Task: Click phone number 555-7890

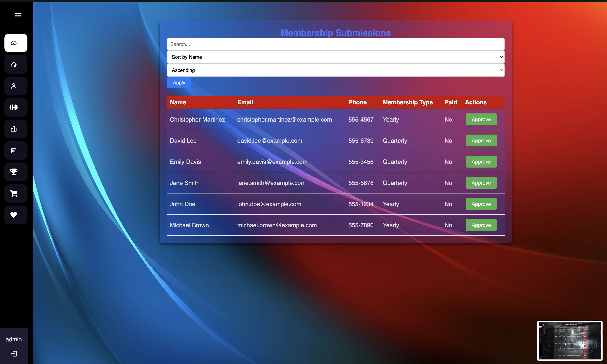Action: pos(361,225)
